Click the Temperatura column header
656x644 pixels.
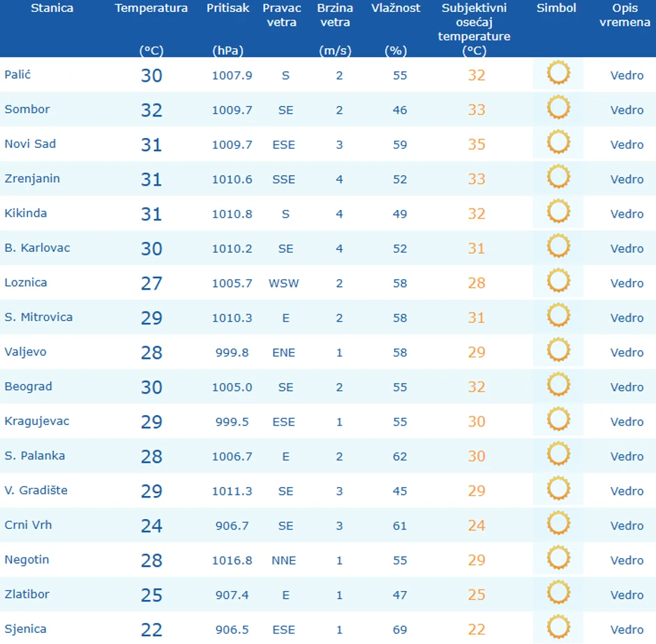click(x=151, y=8)
